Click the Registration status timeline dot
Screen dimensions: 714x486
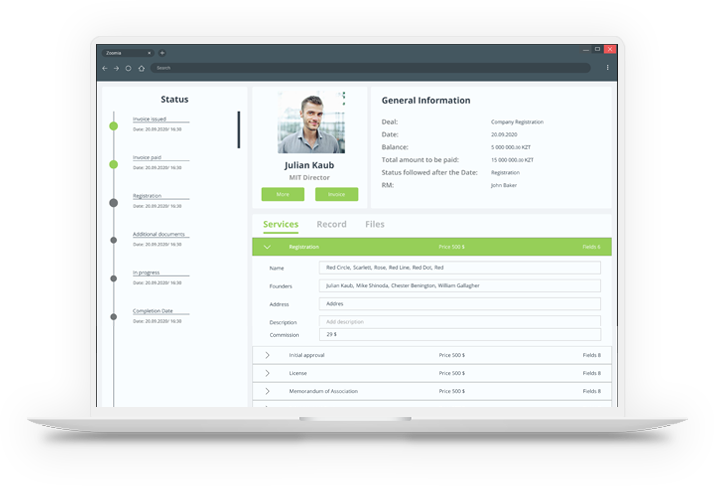tap(113, 203)
